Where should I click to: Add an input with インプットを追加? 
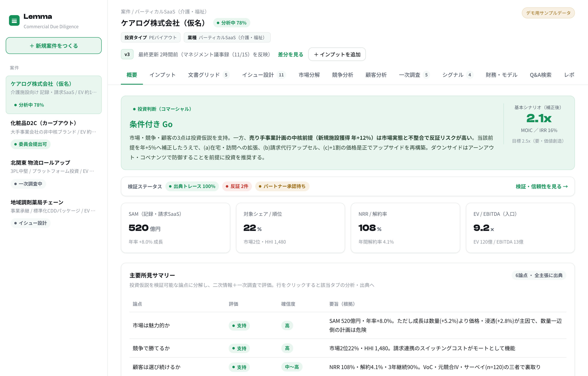pos(337,54)
